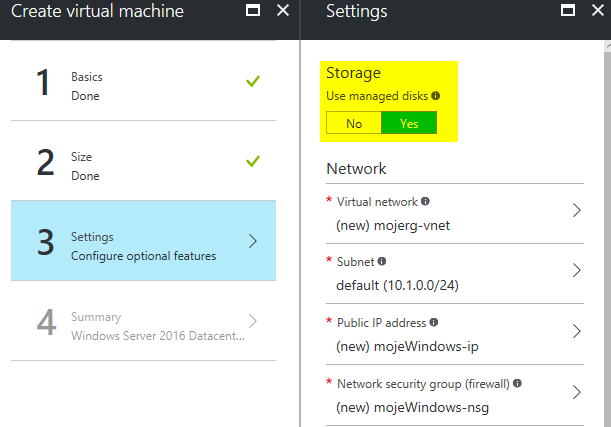The image size is (611, 427).
Task: Close the Create virtual machine blade
Action: 283,12
